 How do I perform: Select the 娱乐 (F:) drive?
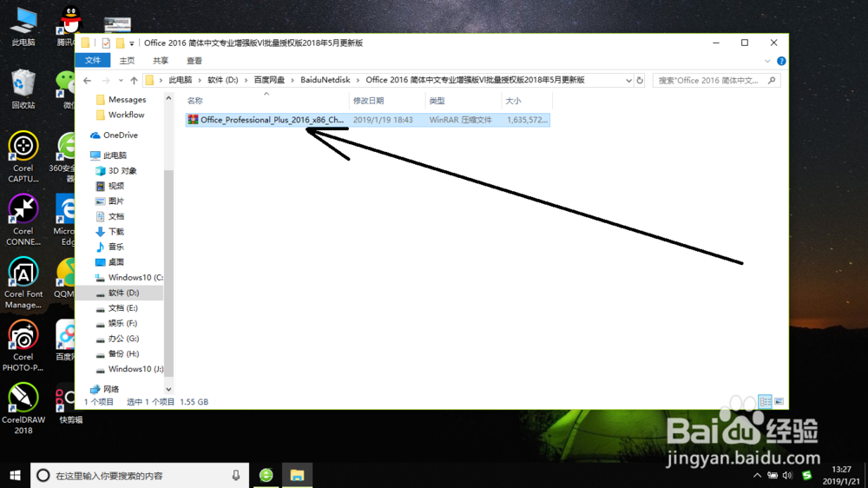(x=117, y=323)
